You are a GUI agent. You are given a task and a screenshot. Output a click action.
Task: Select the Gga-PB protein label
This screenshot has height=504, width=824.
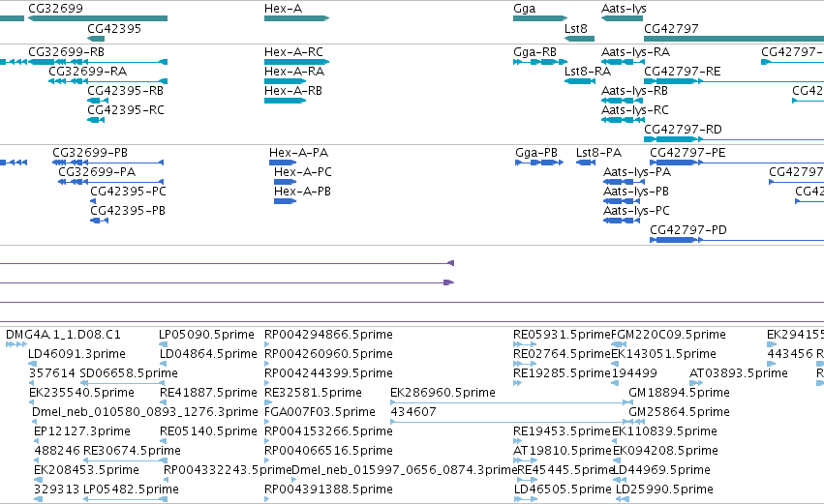(x=536, y=153)
